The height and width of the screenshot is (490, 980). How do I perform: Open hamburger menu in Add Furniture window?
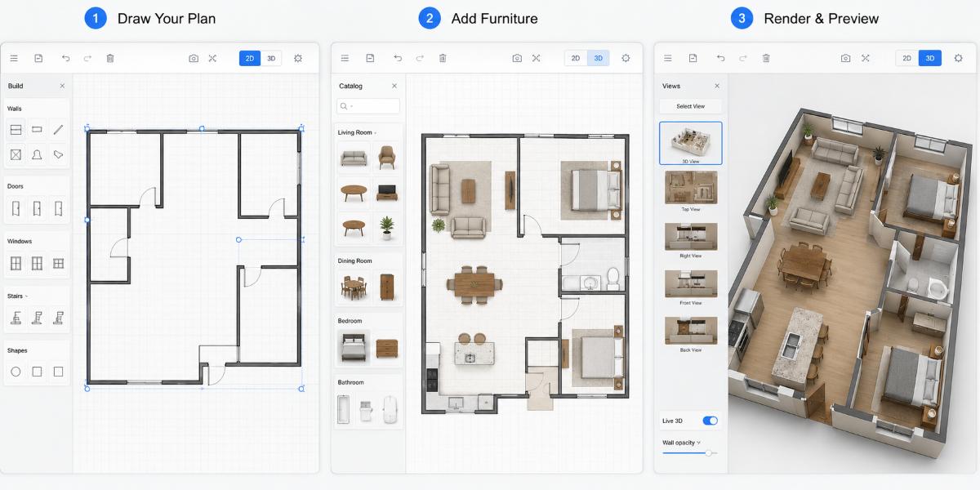[345, 58]
